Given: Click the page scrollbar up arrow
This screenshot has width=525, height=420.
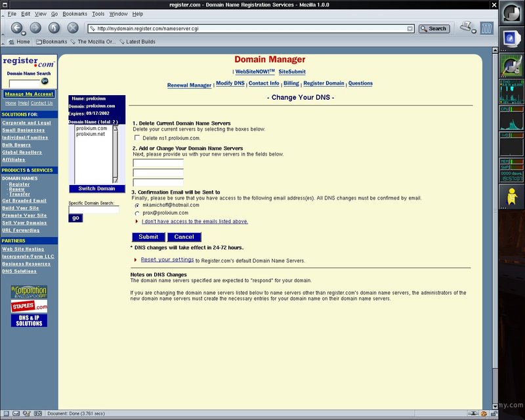Looking at the screenshot, I should click(x=495, y=51).
